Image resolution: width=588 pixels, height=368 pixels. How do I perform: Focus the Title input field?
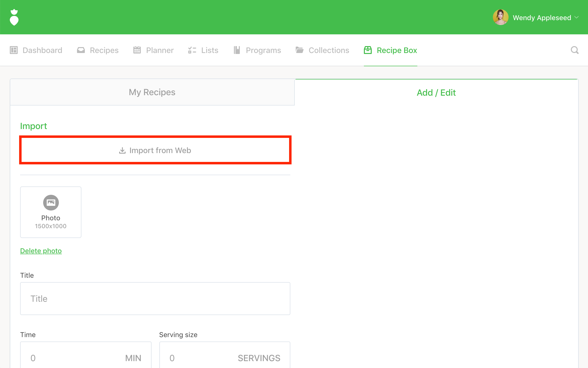[155, 299]
